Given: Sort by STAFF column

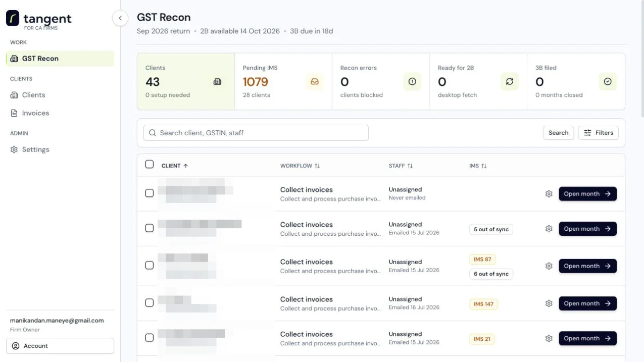Looking at the screenshot, I should click(401, 166).
